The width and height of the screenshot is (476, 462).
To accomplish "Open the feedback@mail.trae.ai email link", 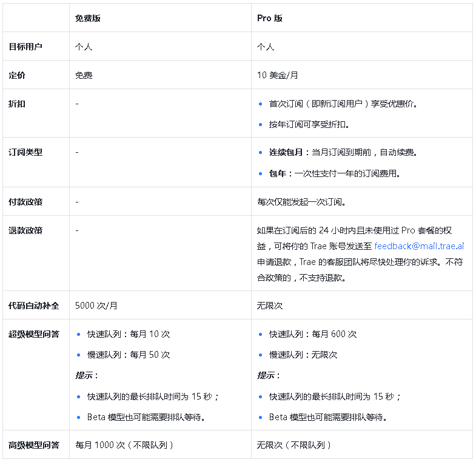I will click(x=419, y=247).
